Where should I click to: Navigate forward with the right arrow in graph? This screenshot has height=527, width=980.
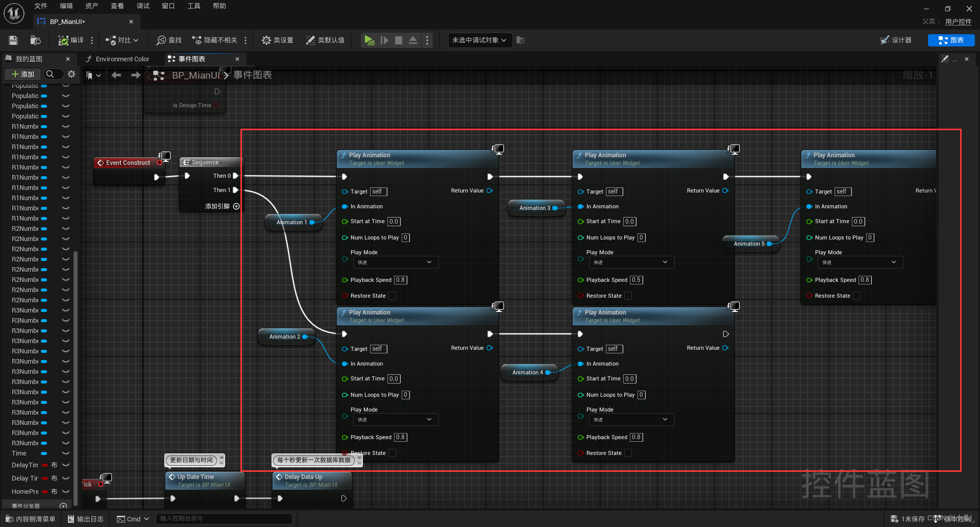click(x=135, y=75)
